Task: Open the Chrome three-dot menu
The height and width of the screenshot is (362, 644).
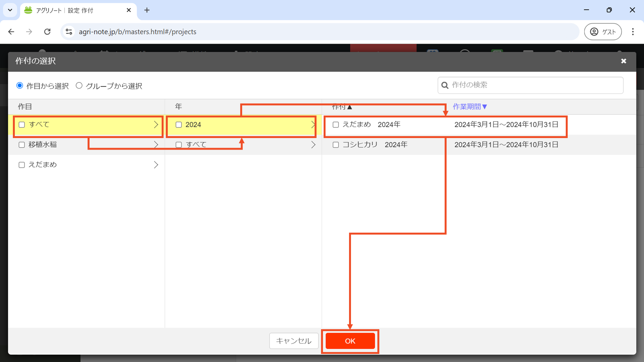Action: pyautogui.click(x=633, y=32)
